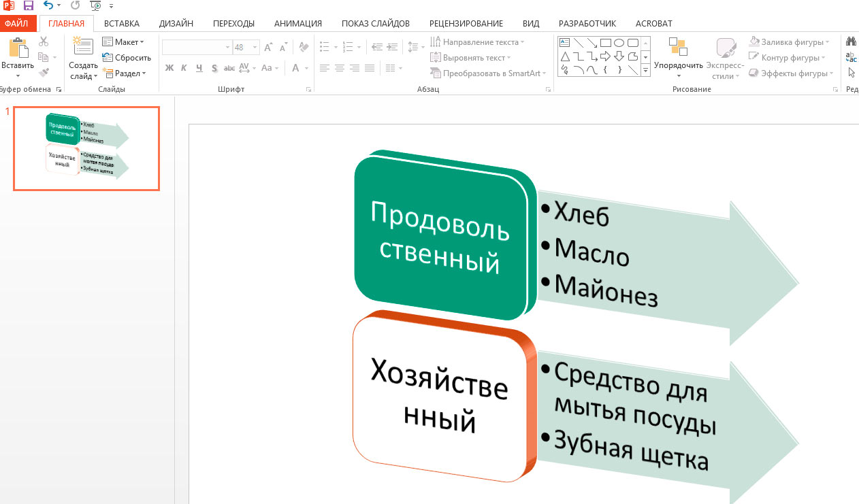Switch to the АНИМАЦИЯ tab
Screen dimensions: 859x504
pyautogui.click(x=298, y=23)
